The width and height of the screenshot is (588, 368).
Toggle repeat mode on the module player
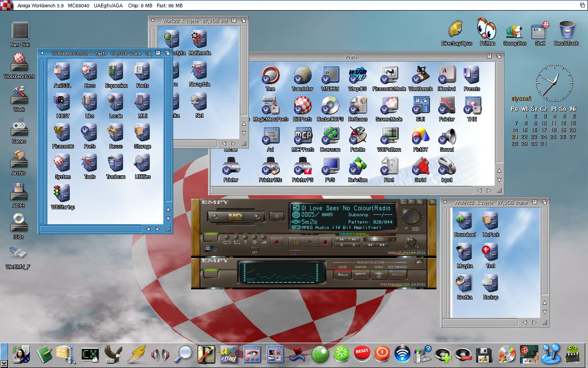[227, 237]
